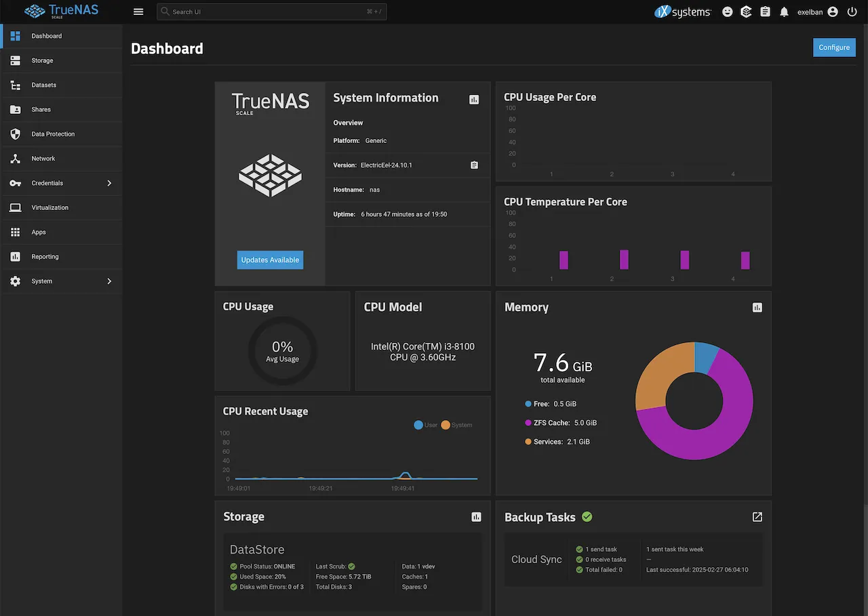Click the Apps grid icon

click(x=16, y=232)
